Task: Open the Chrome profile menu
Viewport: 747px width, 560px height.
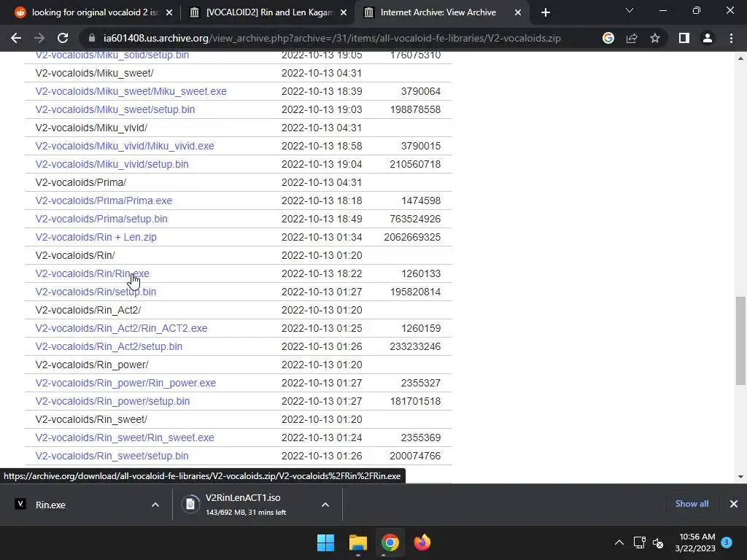Action: pos(708,38)
